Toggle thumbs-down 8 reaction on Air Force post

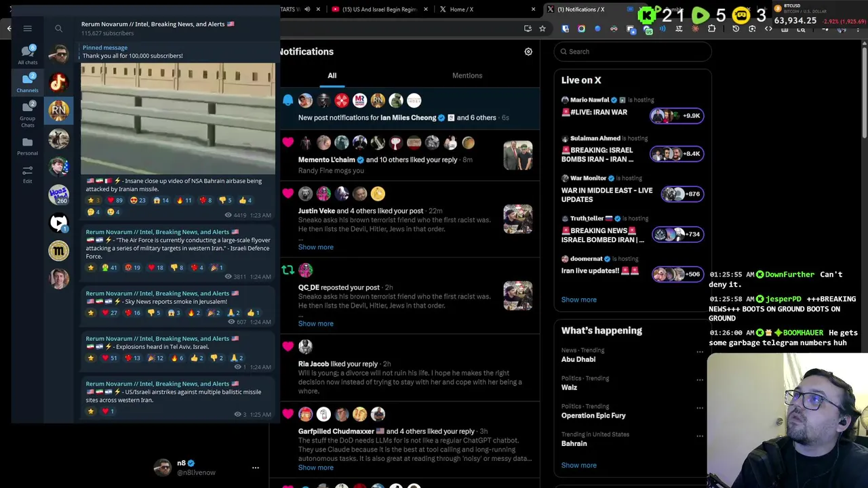(176, 268)
